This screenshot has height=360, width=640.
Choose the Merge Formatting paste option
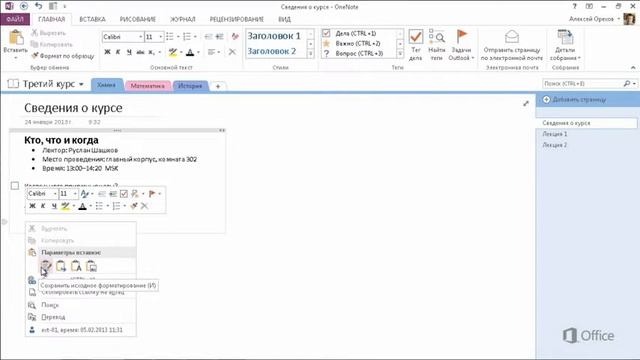tap(61, 267)
